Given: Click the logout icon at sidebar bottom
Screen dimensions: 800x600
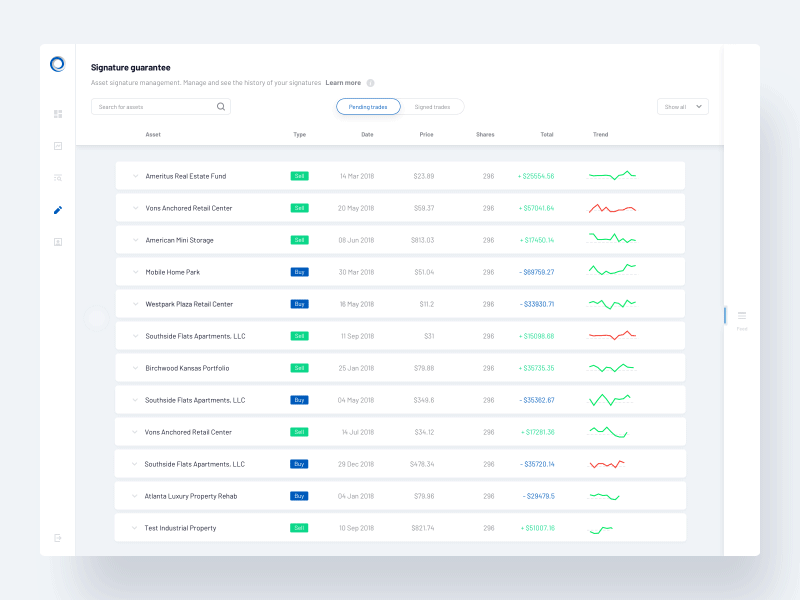Looking at the screenshot, I should coord(57,537).
